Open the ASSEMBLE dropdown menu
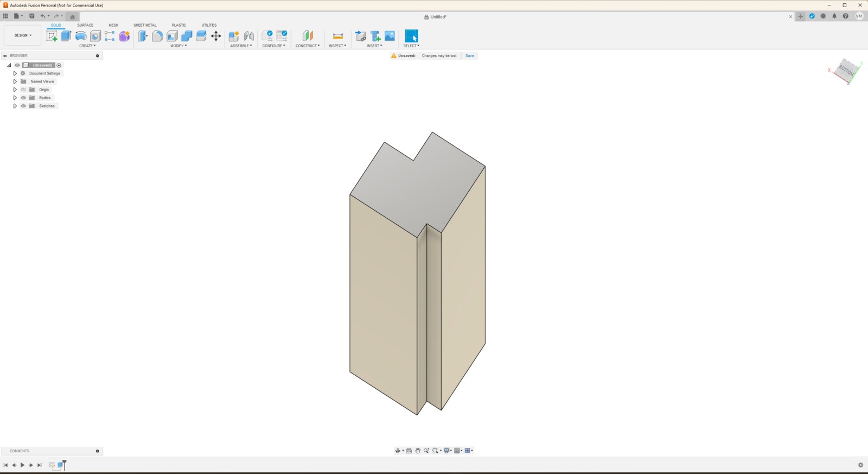 point(241,46)
